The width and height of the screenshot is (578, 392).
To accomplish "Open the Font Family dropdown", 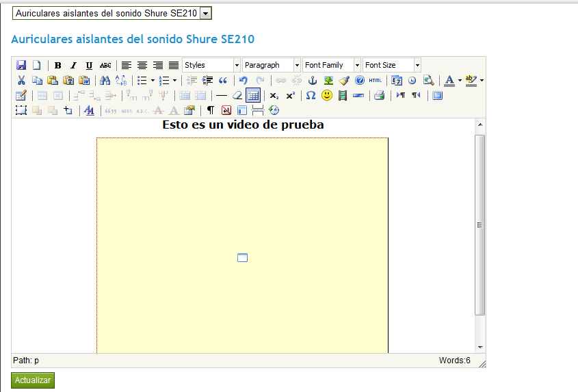I will (x=357, y=65).
